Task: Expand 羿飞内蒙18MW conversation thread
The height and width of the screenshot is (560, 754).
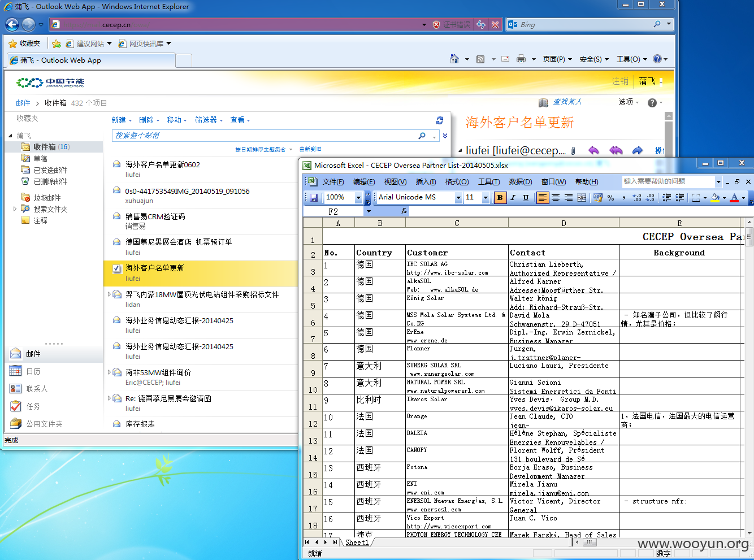Action: tap(109, 294)
